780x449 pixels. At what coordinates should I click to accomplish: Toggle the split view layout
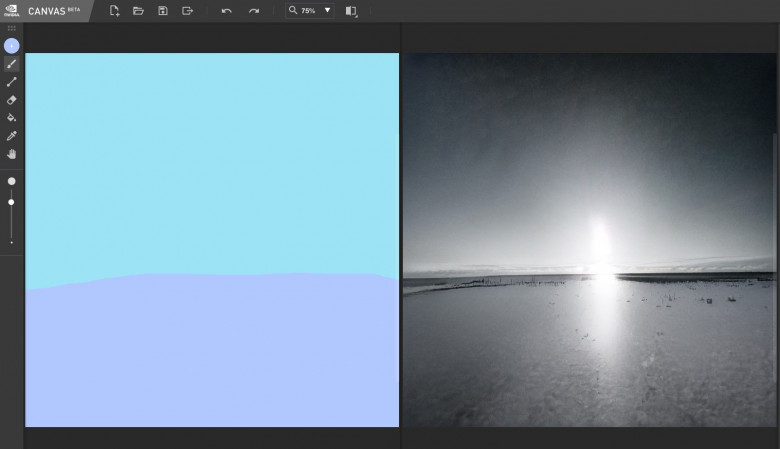pyautogui.click(x=351, y=11)
